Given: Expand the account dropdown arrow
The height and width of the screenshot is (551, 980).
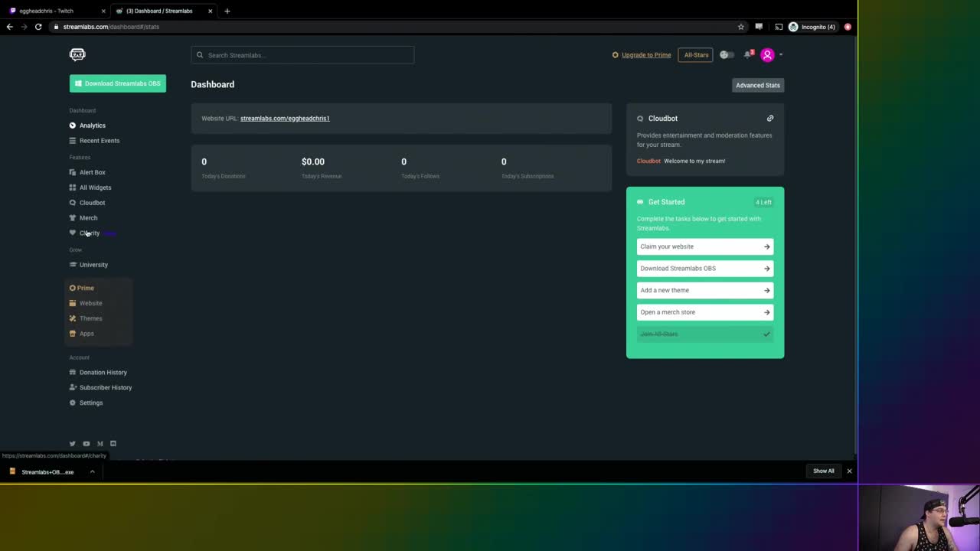Looking at the screenshot, I should 780,55.
